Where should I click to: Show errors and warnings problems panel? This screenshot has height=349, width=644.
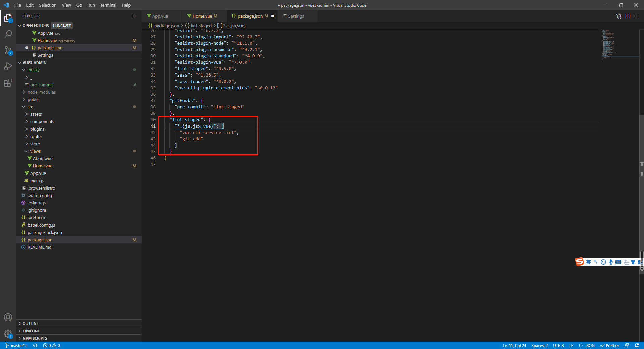[x=51, y=345]
